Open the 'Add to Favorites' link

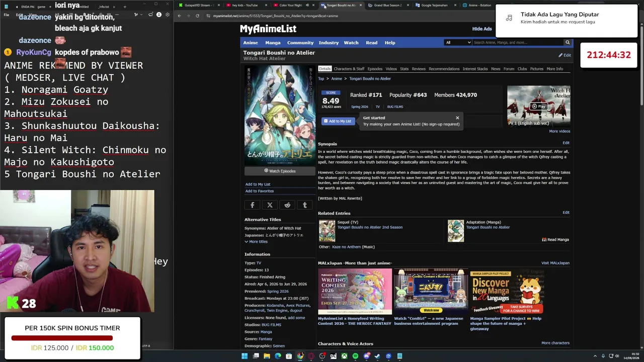pos(260,191)
